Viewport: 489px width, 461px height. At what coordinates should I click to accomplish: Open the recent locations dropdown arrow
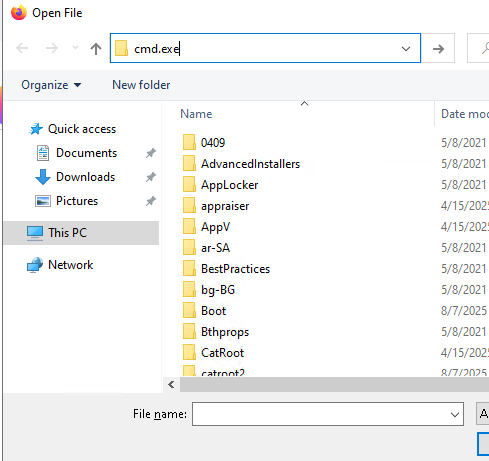pos(76,48)
